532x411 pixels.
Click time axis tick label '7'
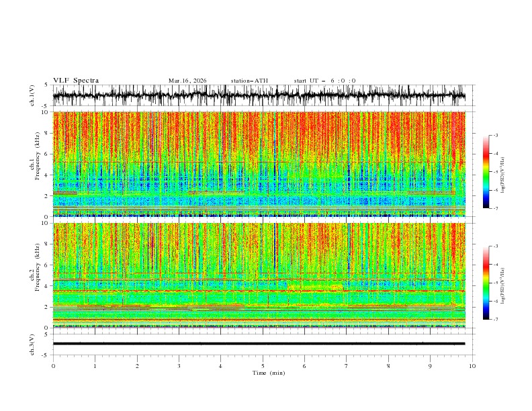347,366
